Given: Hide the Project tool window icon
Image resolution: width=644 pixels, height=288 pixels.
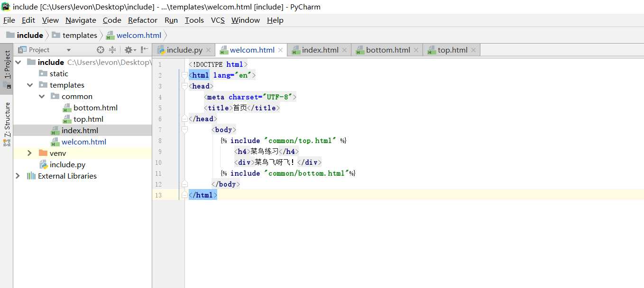Looking at the screenshot, I should point(145,50).
